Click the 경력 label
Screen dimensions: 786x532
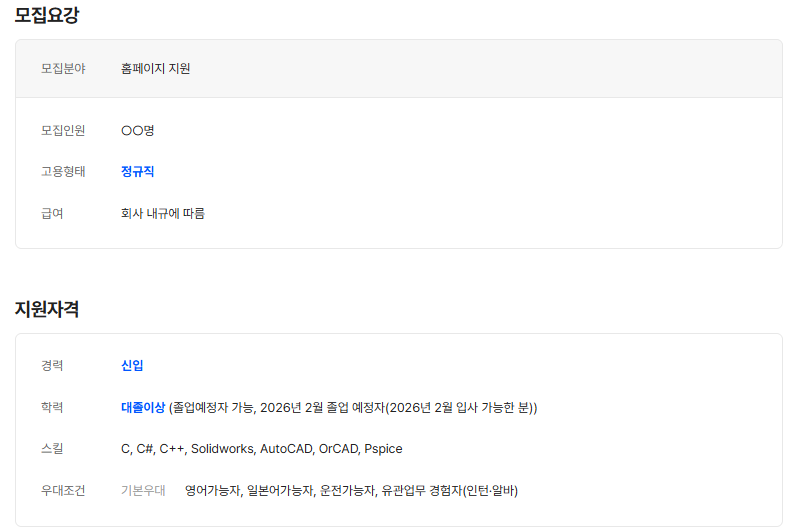point(52,365)
